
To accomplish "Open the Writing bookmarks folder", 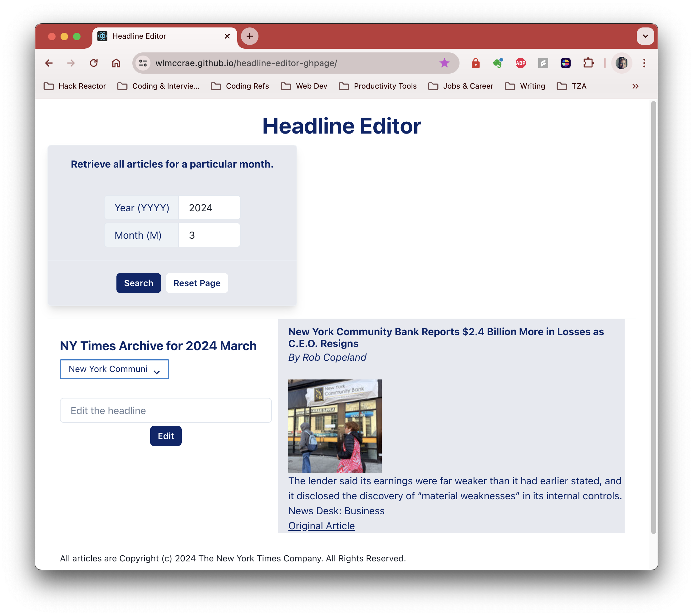I will (525, 86).
